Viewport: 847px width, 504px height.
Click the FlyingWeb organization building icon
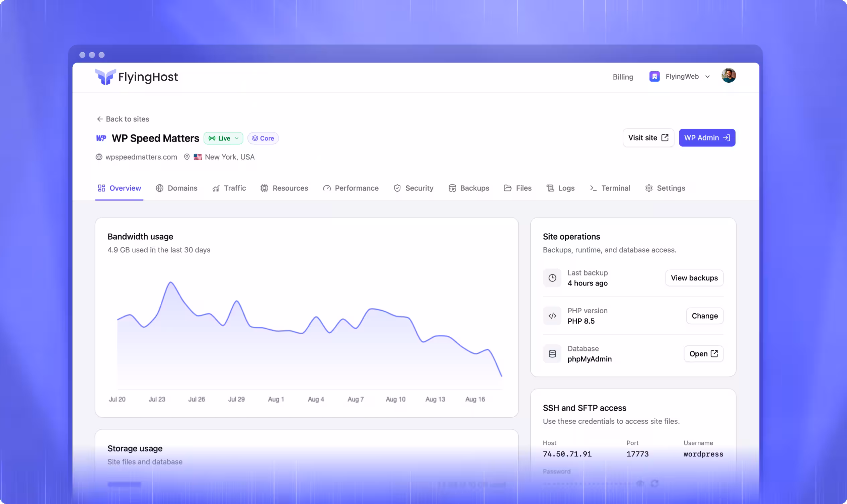[654, 76]
